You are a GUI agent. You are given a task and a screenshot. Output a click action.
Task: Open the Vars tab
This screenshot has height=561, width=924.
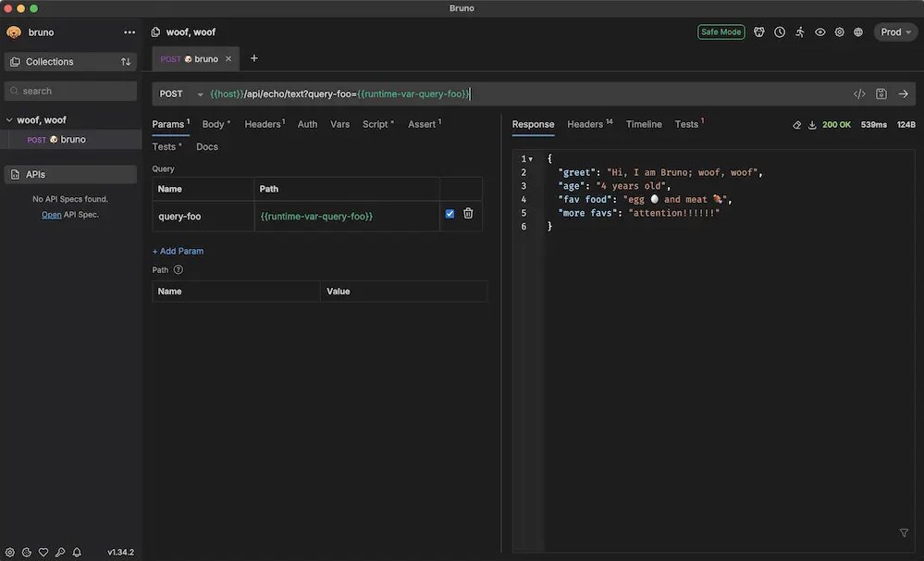point(339,124)
